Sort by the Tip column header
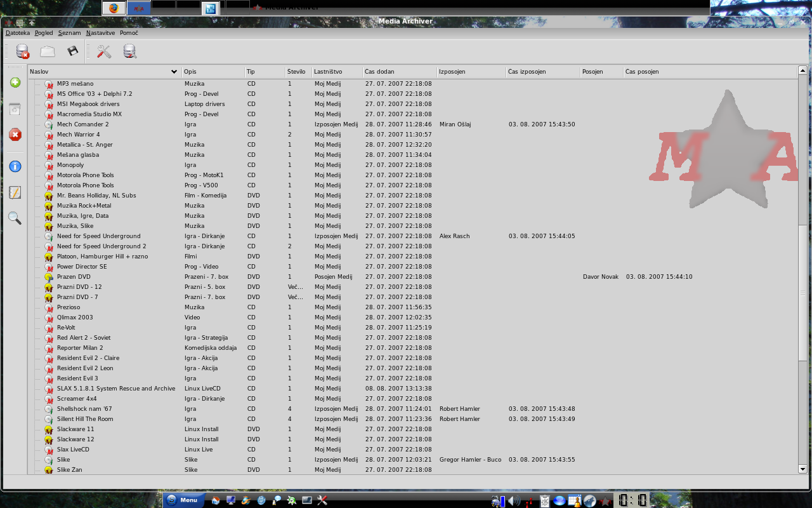Image resolution: width=812 pixels, height=508 pixels. [x=265, y=72]
